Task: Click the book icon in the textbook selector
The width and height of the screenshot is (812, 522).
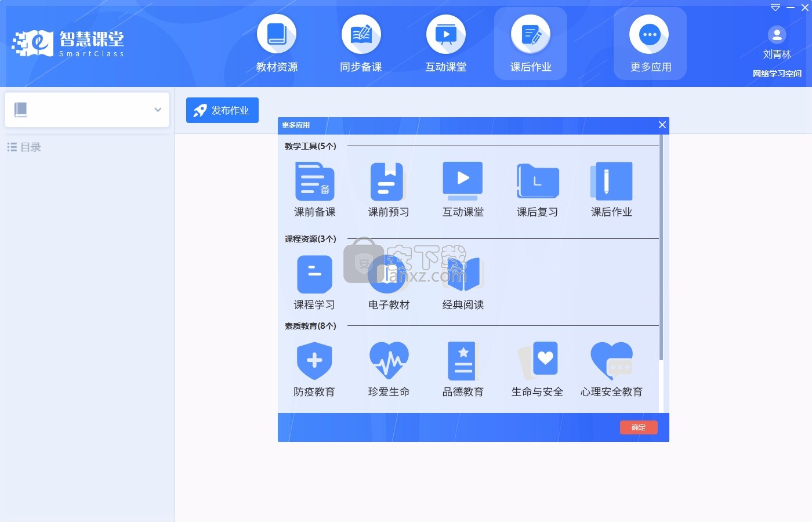Action: pyautogui.click(x=20, y=110)
